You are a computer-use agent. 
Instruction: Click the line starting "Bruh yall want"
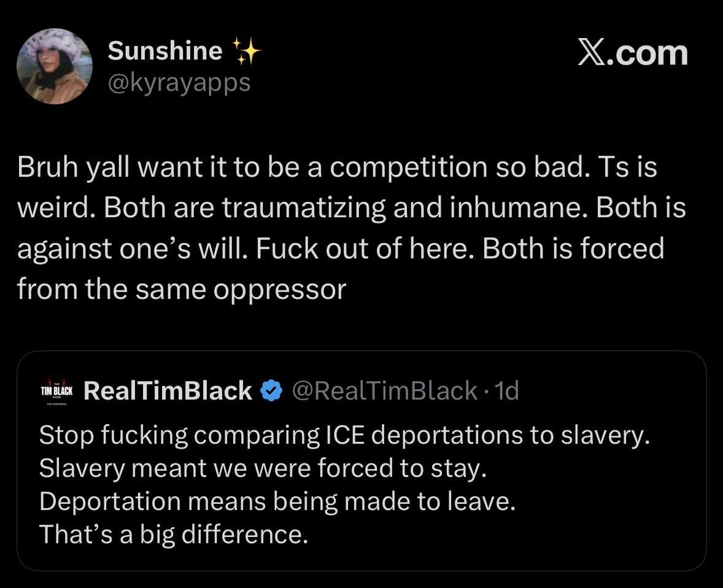[x=336, y=168]
